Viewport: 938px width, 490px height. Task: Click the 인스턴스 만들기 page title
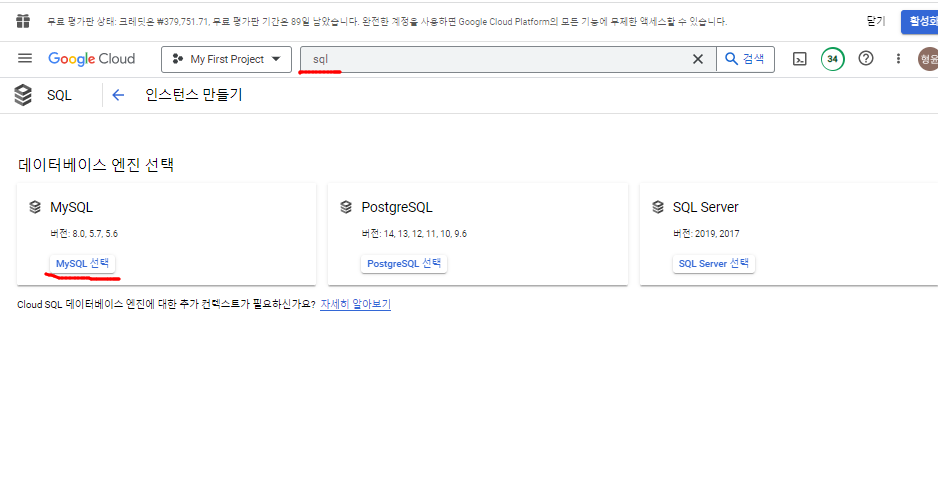(x=194, y=95)
